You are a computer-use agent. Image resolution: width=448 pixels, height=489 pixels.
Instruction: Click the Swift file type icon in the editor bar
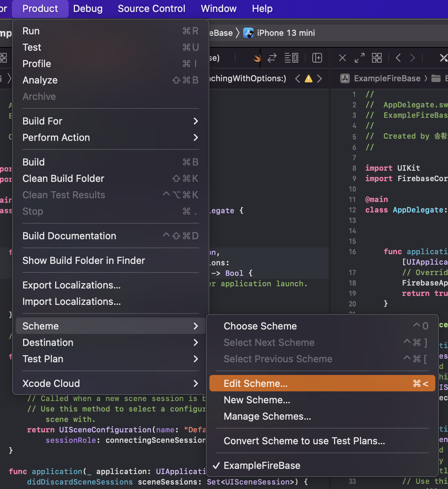[257, 58]
